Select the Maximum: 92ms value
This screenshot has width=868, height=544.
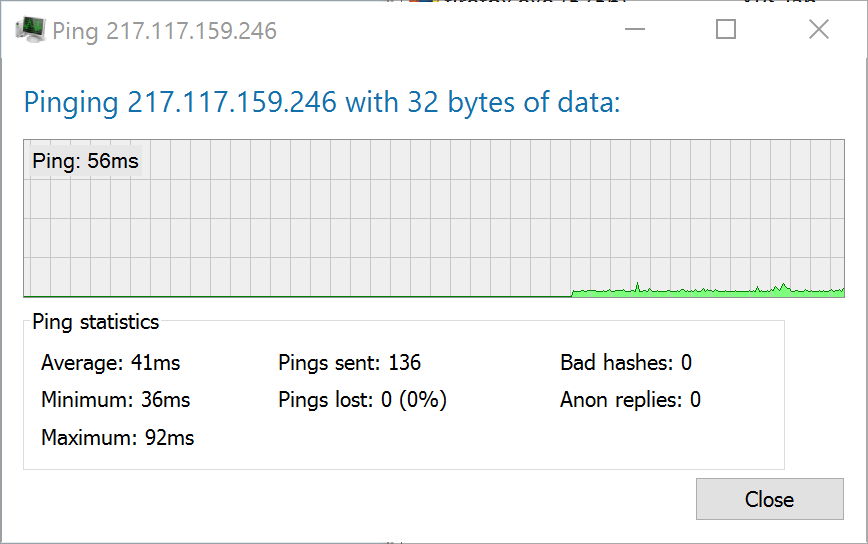tap(117, 438)
